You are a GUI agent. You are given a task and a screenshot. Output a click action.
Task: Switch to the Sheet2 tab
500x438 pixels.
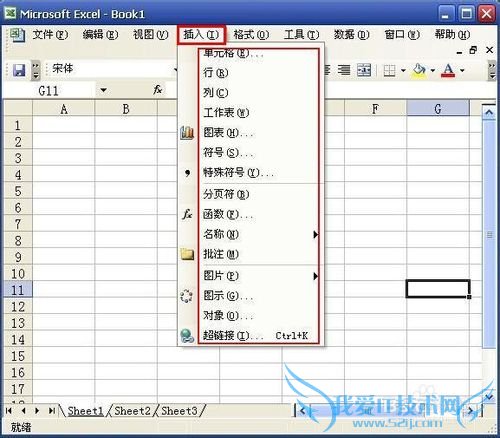point(132,411)
